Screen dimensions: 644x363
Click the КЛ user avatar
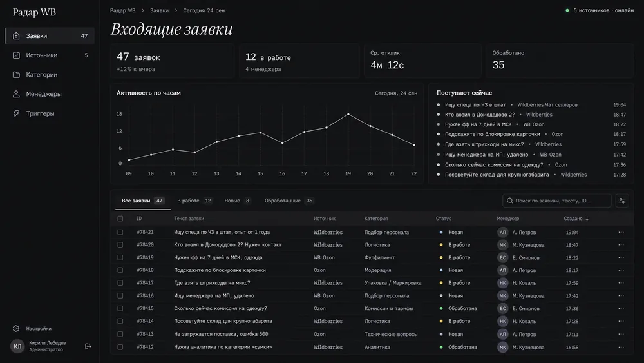tap(17, 346)
